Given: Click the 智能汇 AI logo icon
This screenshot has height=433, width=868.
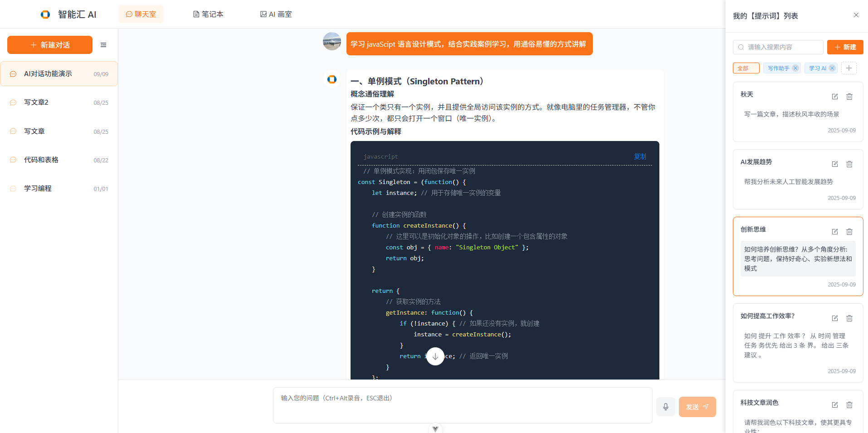Looking at the screenshot, I should tap(44, 14).
